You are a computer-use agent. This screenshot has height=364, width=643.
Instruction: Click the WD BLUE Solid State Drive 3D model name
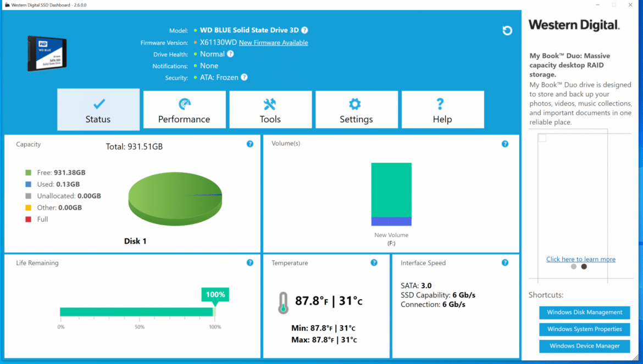click(250, 30)
